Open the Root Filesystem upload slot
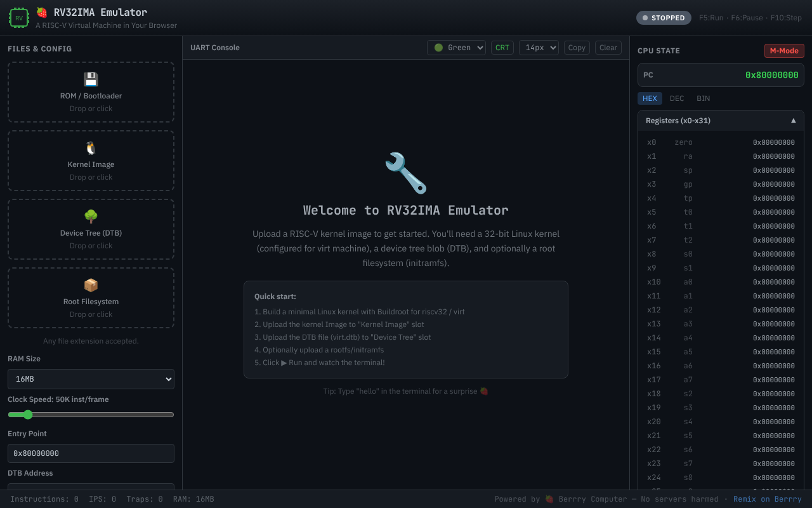This screenshot has width=812, height=508. pos(91,298)
